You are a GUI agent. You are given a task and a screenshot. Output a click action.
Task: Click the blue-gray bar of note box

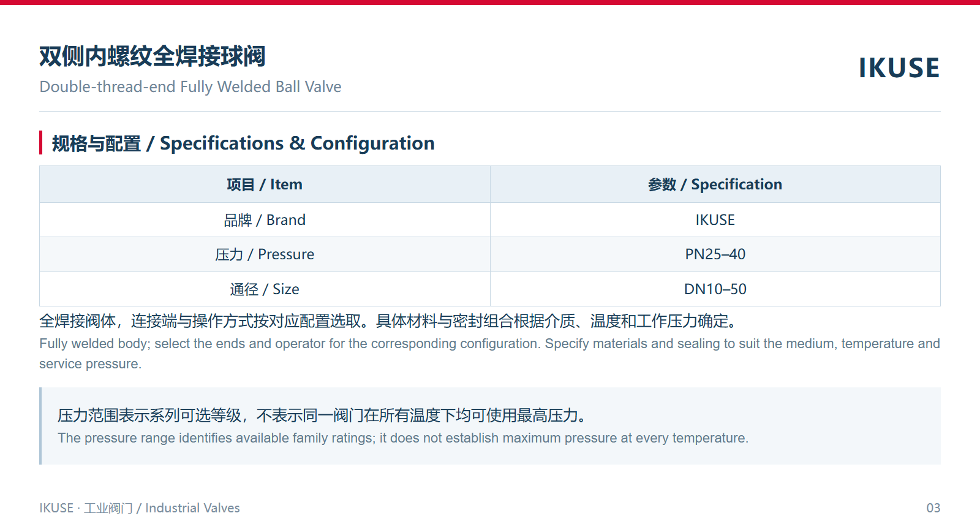point(40,426)
